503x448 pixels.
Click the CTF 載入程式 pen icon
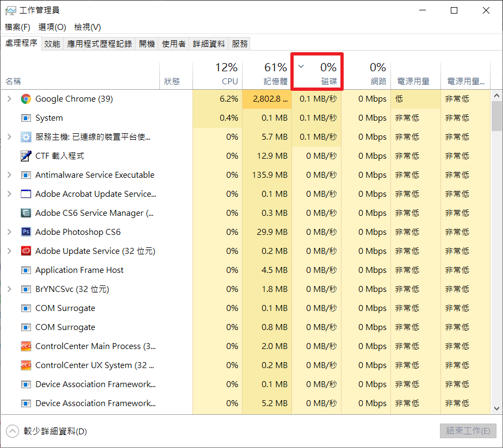tap(26, 156)
